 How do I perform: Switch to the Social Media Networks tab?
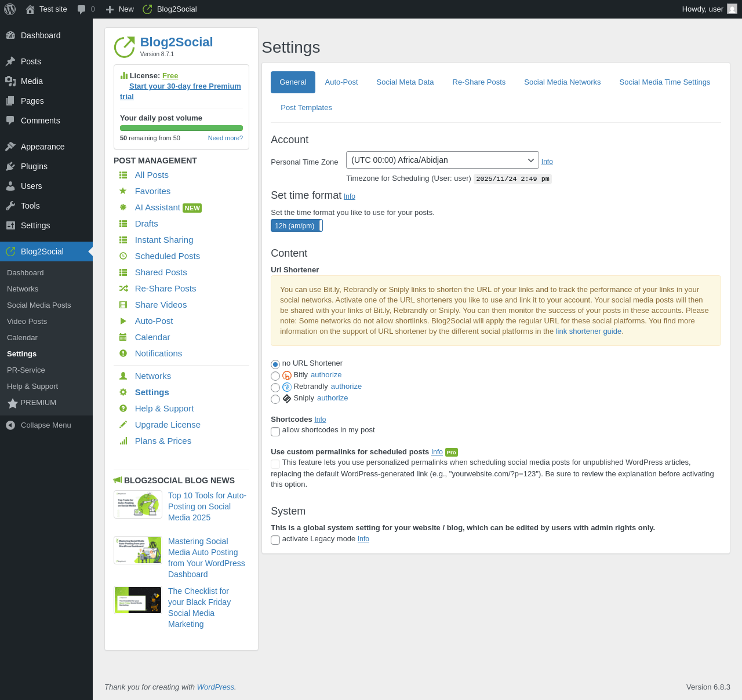(562, 82)
